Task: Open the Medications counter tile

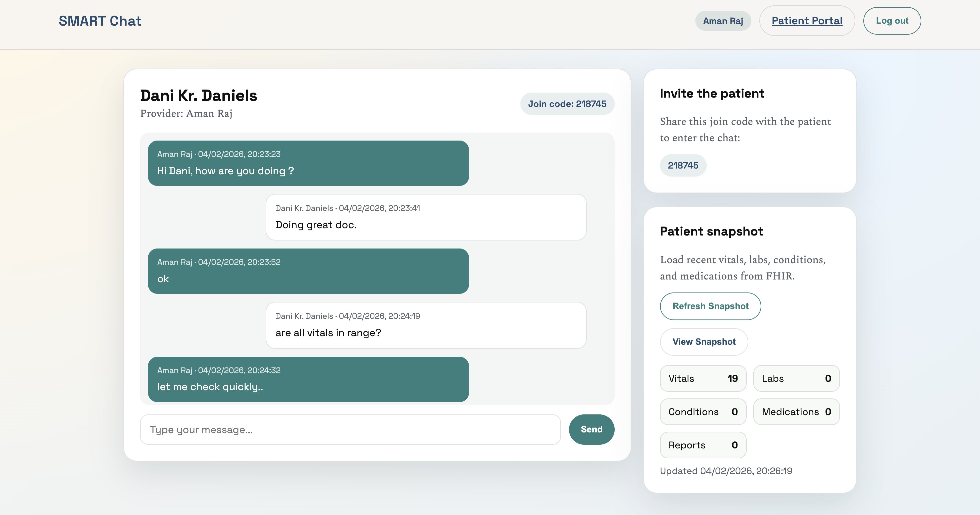Action: click(796, 412)
